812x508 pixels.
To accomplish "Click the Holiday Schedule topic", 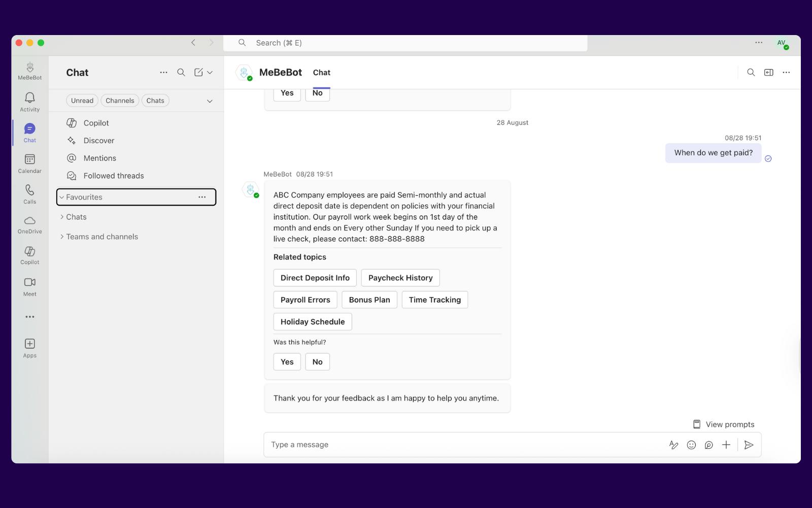I will coord(313,322).
